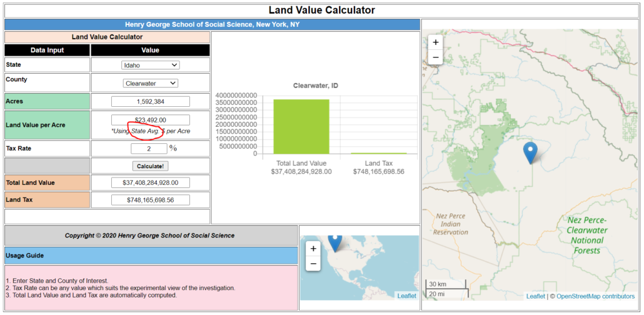The image size is (644, 315).
Task: Zoom in on the large map
Action: [436, 42]
